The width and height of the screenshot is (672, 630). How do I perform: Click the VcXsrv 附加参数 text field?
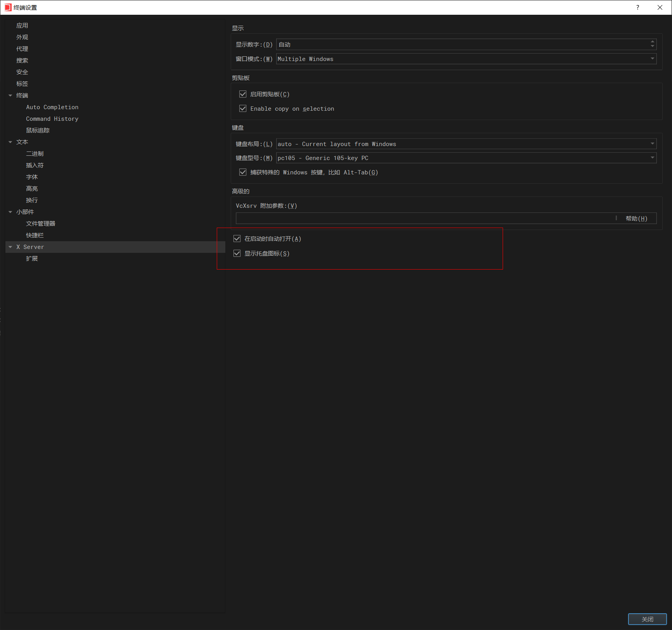click(x=423, y=219)
